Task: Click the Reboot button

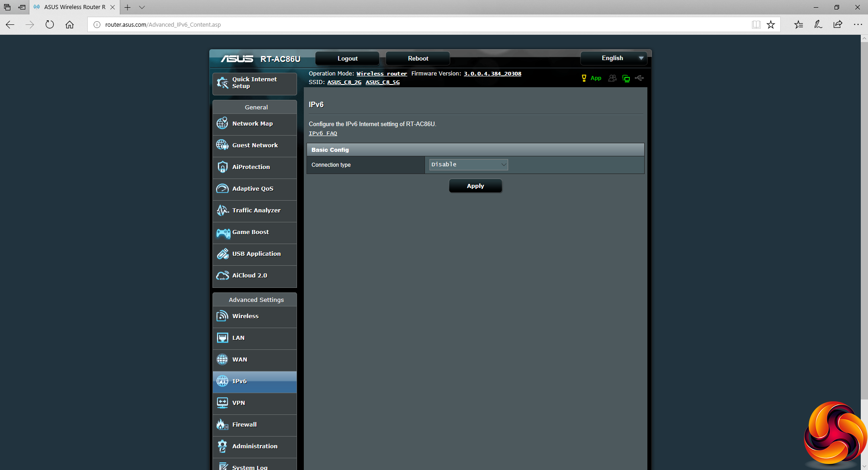Action: [x=418, y=58]
